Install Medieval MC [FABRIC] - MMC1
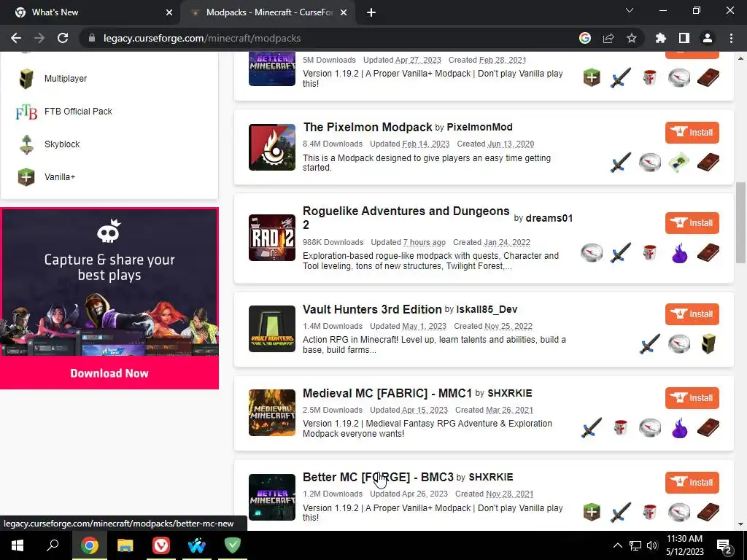Image resolution: width=747 pixels, height=560 pixels. [x=692, y=397]
